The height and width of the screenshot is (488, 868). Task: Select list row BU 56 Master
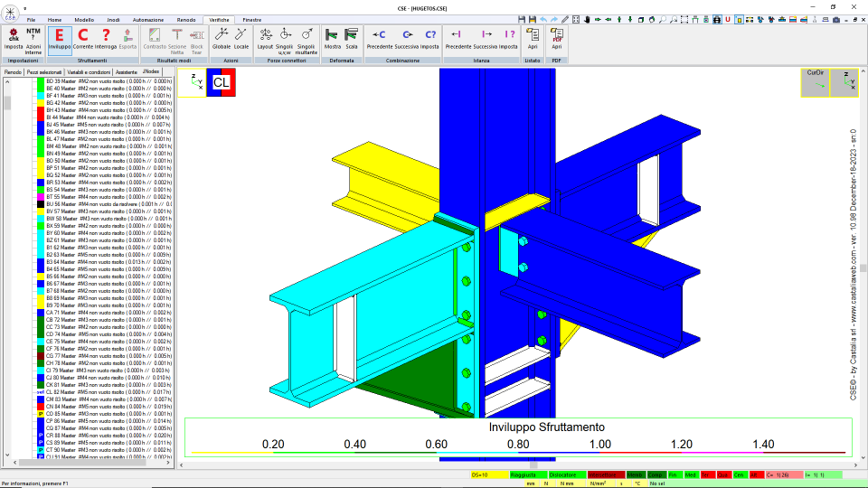[x=108, y=204]
